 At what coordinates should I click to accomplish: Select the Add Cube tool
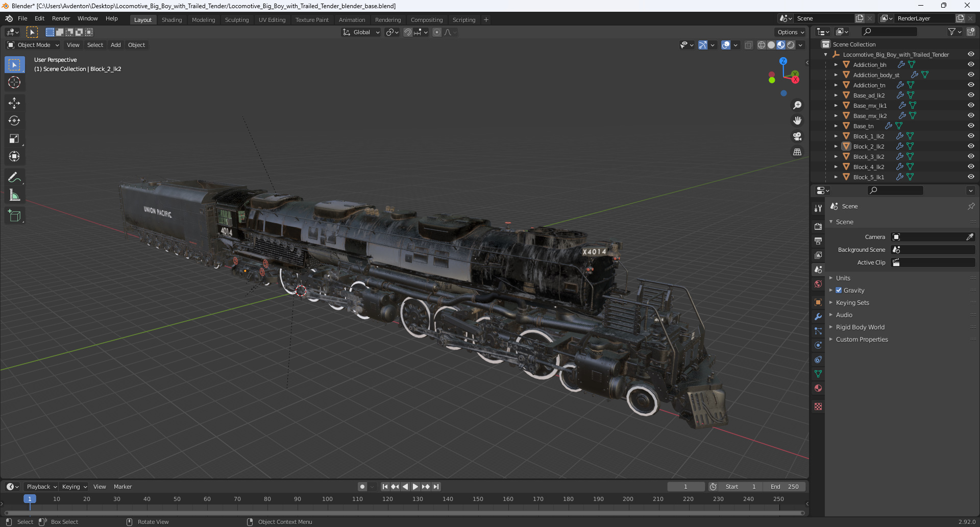point(14,215)
